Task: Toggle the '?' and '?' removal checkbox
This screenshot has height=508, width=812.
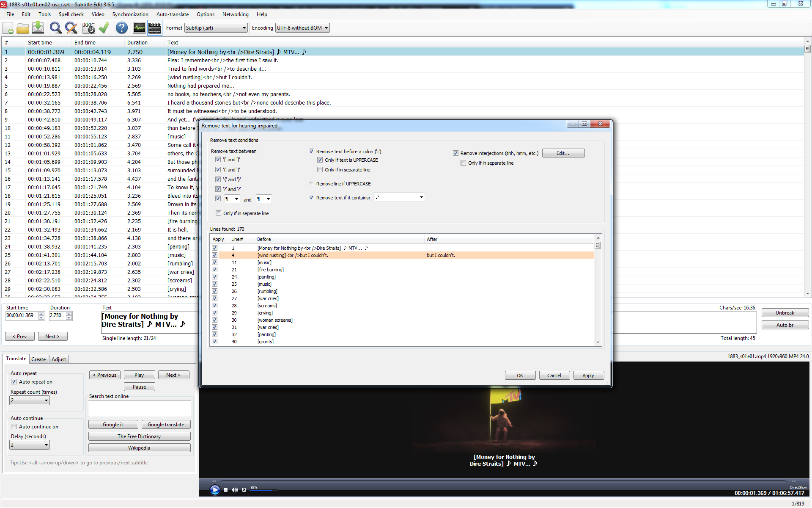Action: pyautogui.click(x=218, y=189)
